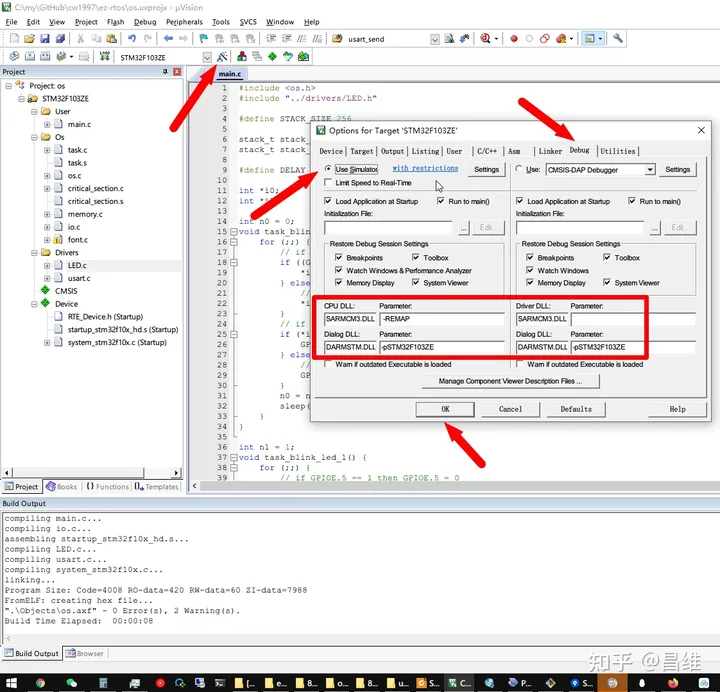The image size is (720, 692).
Task: Switch to the Target tab in options
Action: (361, 151)
